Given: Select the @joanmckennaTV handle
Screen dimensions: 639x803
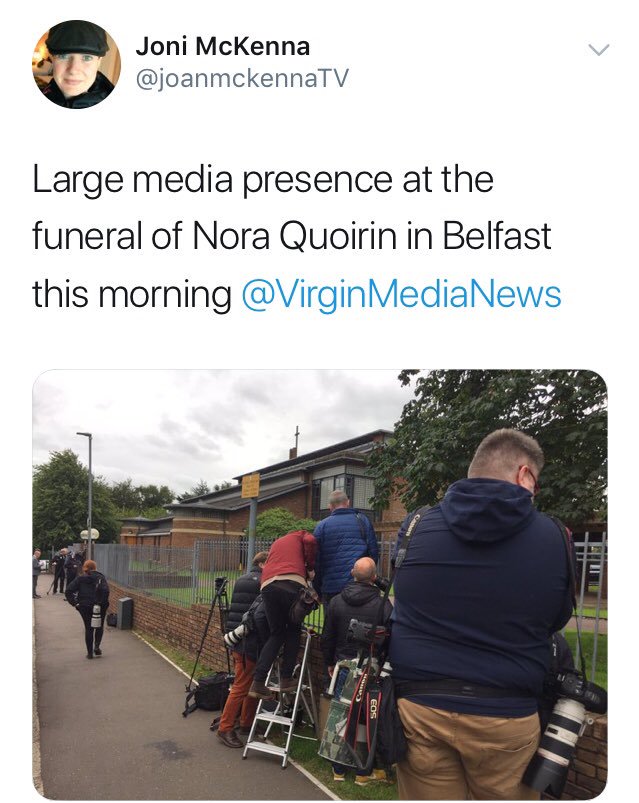Looking at the screenshot, I should tap(242, 78).
